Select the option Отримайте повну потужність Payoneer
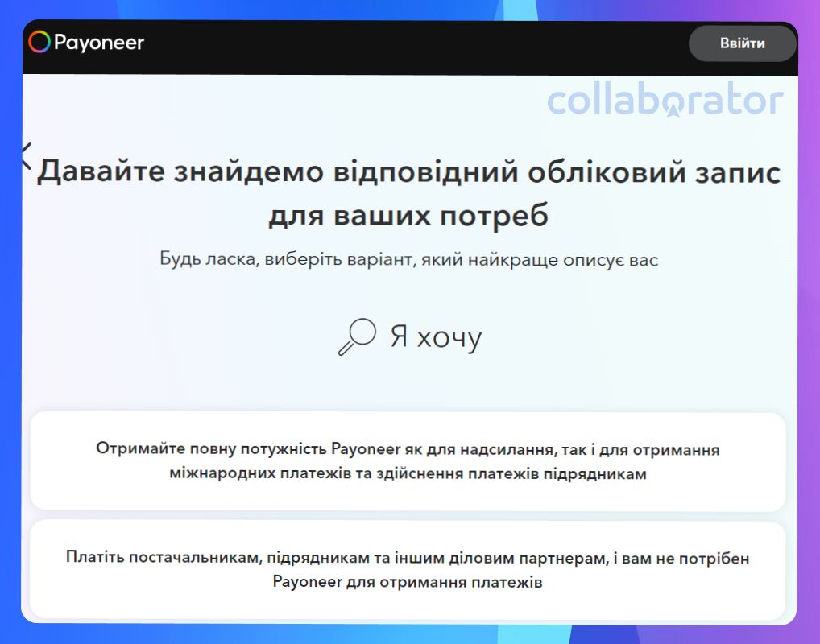The height and width of the screenshot is (644, 820). 408,461
